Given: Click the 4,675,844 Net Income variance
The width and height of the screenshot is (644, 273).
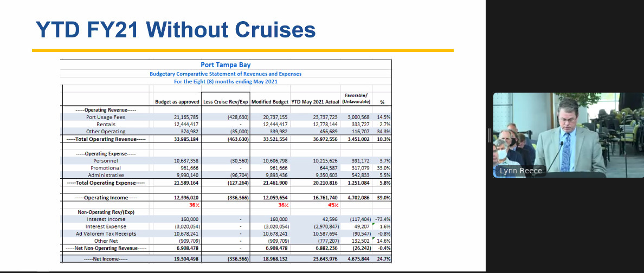Looking at the screenshot, I should 358,259.
